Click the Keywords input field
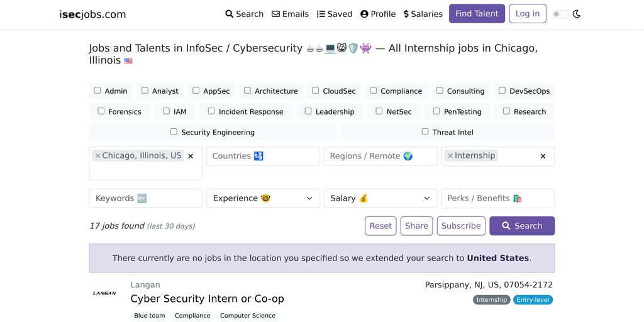 tap(145, 198)
